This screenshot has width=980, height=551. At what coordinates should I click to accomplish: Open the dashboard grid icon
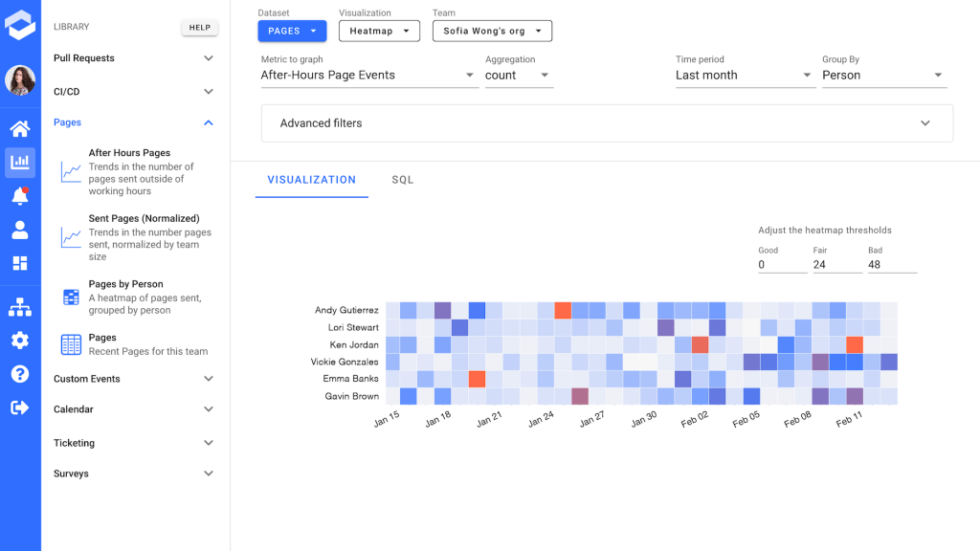coord(19,263)
